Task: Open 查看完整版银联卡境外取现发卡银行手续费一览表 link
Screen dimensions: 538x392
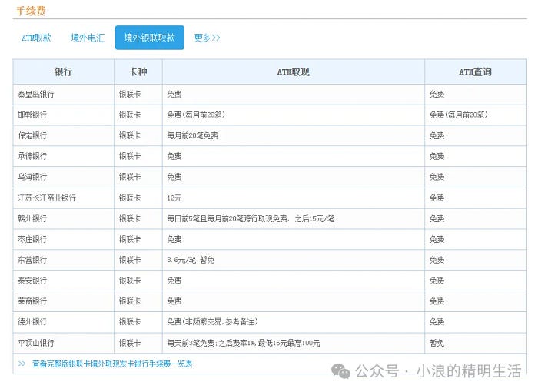Action: pos(112,364)
